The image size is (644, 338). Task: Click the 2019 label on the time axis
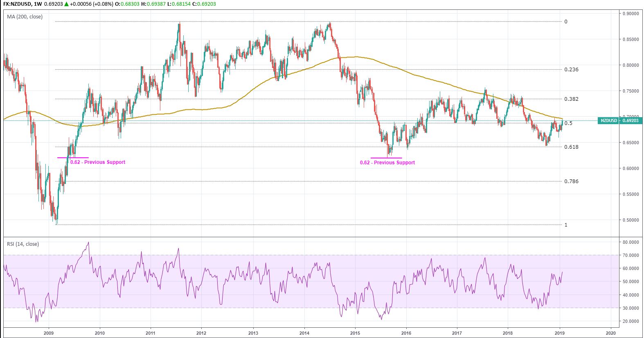pos(559,333)
